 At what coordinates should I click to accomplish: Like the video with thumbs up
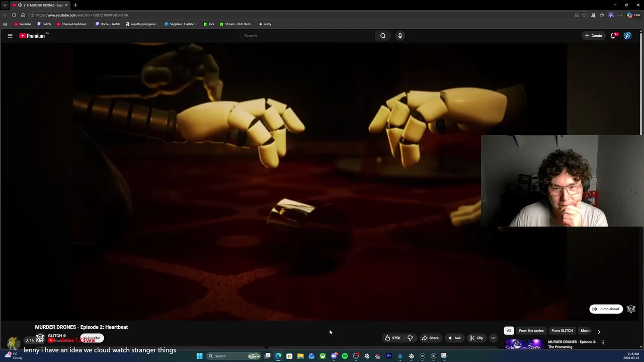pyautogui.click(x=393, y=338)
